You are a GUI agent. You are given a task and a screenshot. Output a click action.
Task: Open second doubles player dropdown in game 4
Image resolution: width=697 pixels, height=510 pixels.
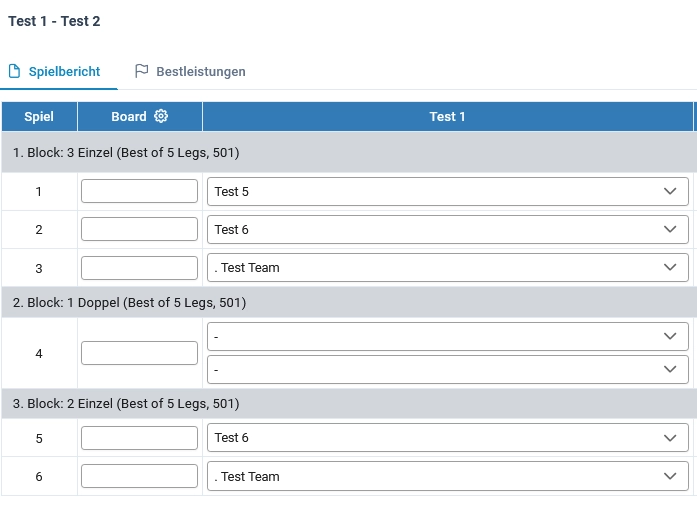click(448, 369)
